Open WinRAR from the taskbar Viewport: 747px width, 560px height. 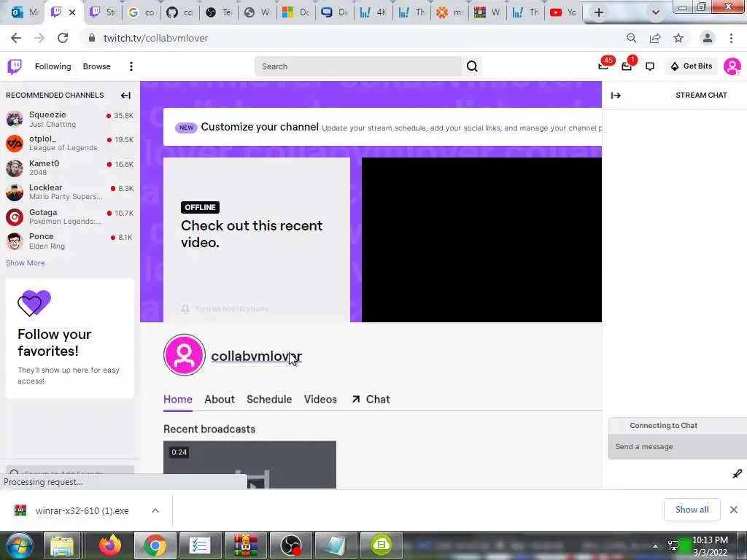246,545
